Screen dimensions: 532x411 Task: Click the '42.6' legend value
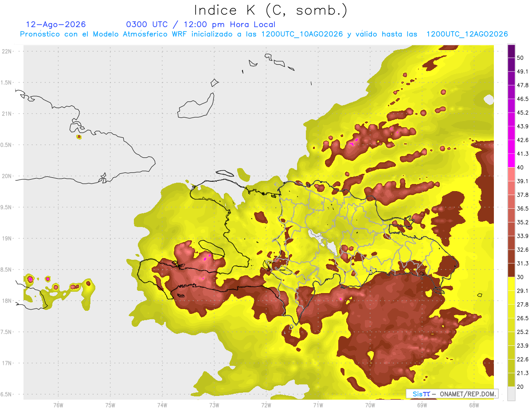click(x=523, y=140)
